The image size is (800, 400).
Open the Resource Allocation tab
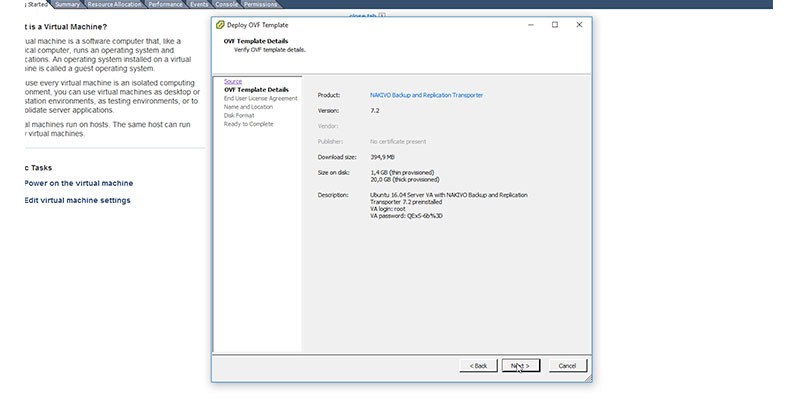click(114, 4)
